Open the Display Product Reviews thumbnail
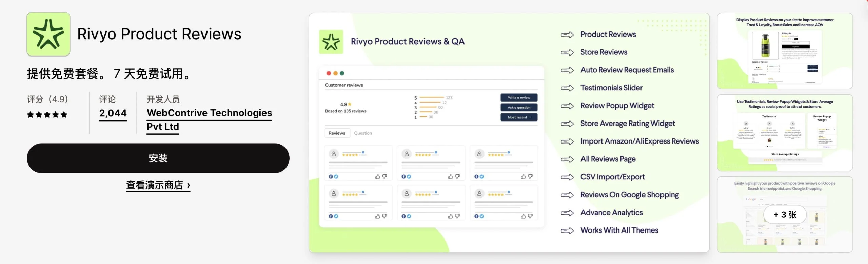This screenshot has height=264, width=868. click(x=785, y=51)
